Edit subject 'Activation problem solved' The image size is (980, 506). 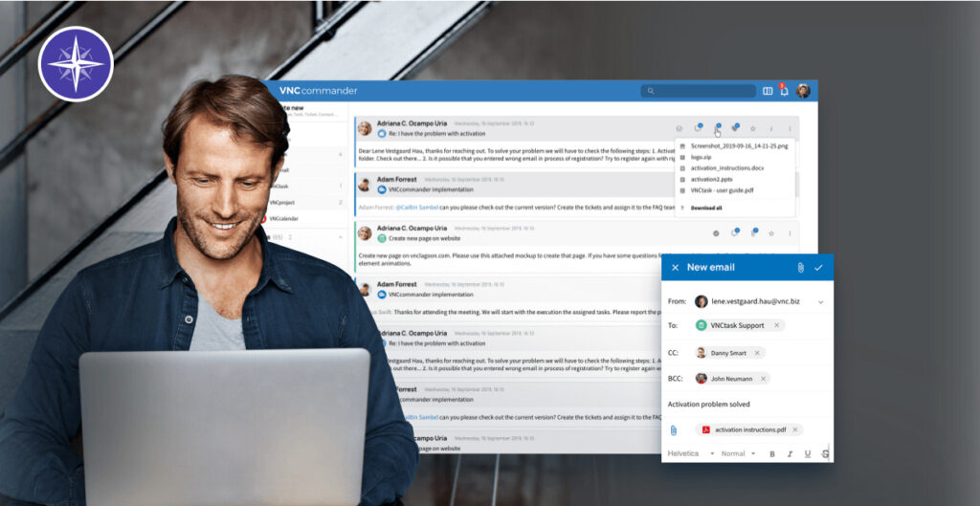pos(709,405)
